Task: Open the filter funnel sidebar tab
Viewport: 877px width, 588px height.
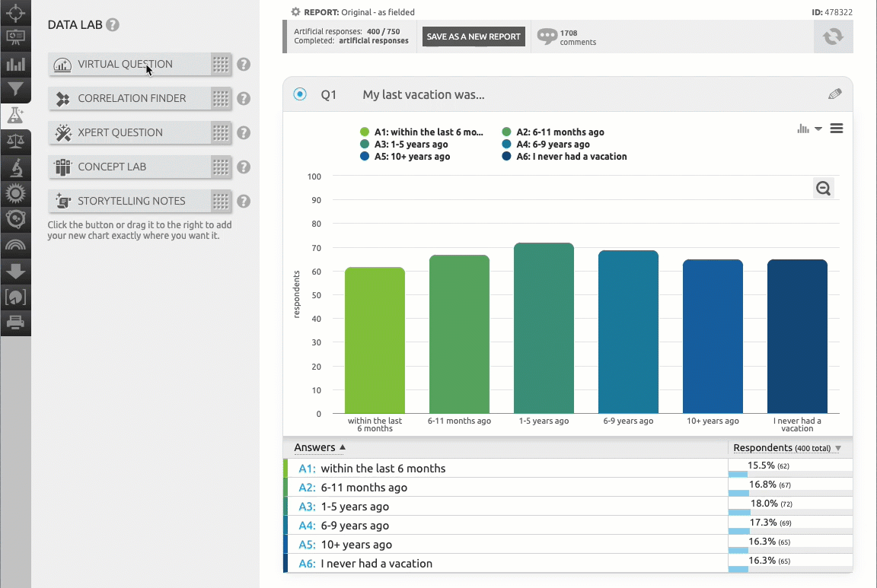Action: [x=15, y=90]
